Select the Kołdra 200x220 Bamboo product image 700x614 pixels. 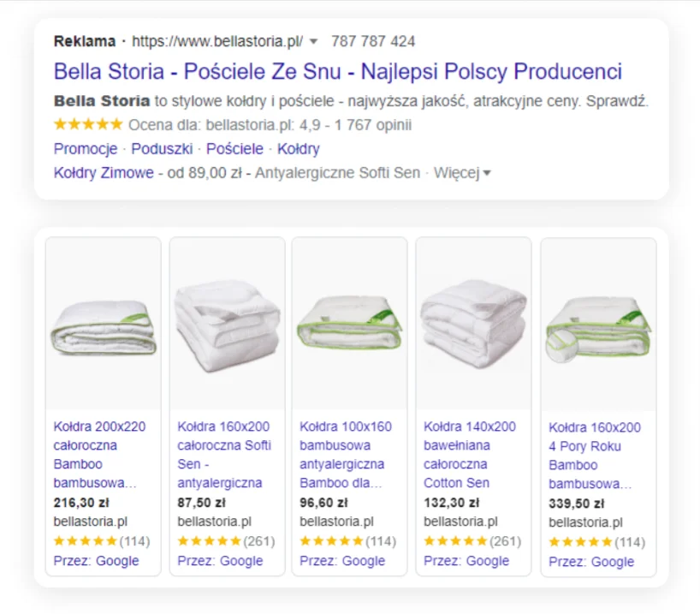(x=103, y=325)
